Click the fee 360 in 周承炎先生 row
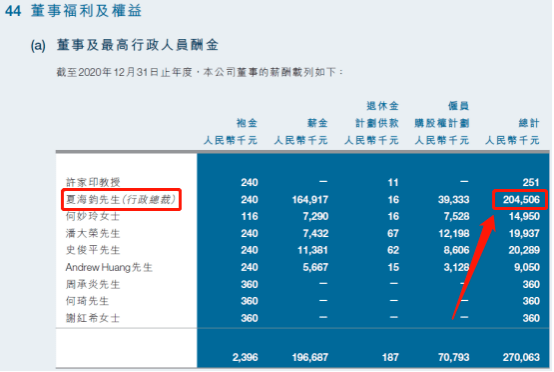554x372 pixels. (x=249, y=284)
